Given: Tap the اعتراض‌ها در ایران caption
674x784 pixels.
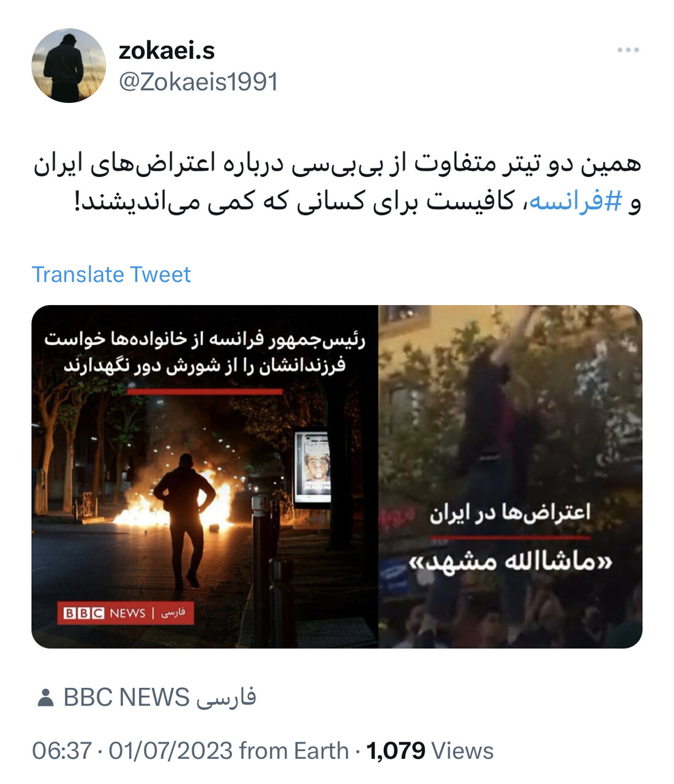Looking at the screenshot, I should (510, 512).
